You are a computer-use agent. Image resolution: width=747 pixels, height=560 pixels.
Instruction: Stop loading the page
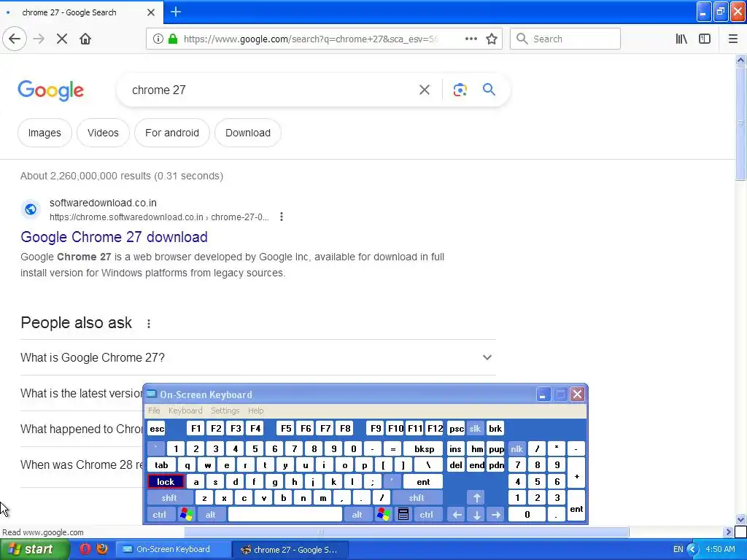62,39
